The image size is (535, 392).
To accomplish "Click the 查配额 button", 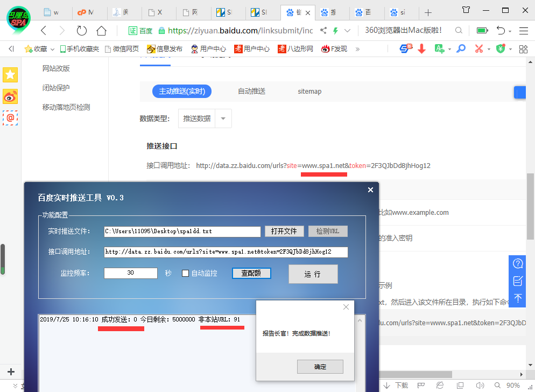I will [x=251, y=273].
